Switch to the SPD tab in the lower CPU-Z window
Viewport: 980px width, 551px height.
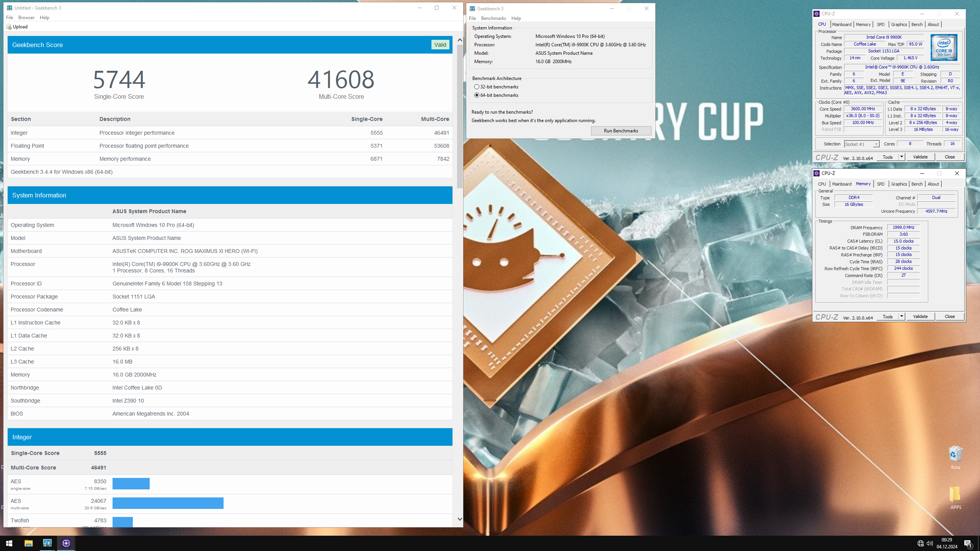(881, 184)
